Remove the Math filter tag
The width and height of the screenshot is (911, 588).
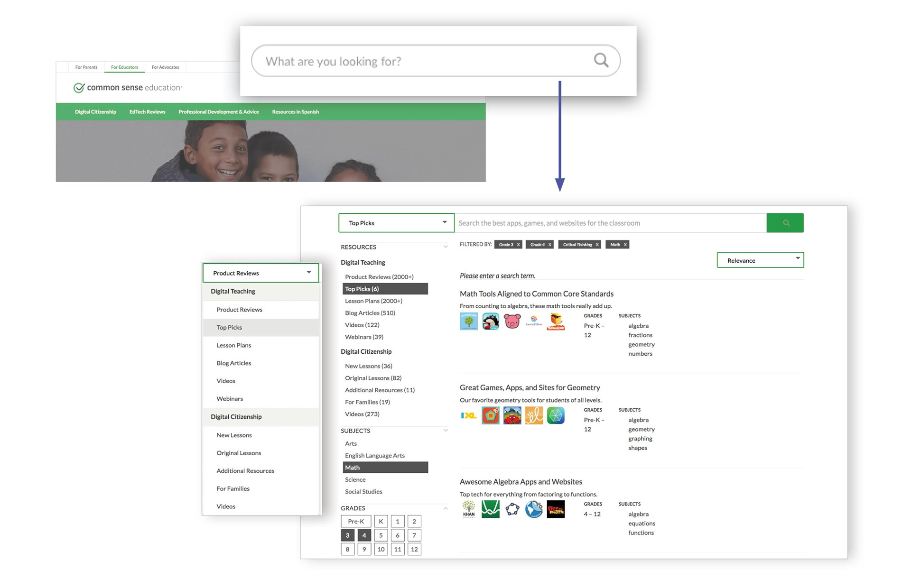coord(625,245)
